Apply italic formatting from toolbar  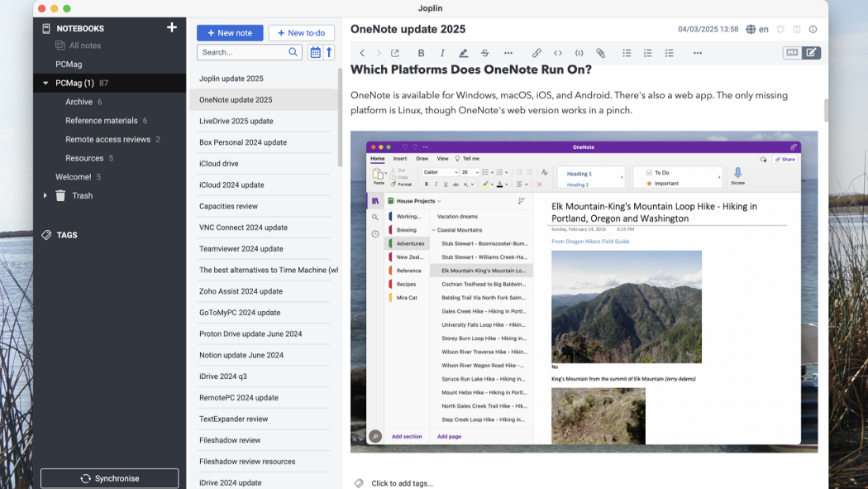click(x=442, y=53)
